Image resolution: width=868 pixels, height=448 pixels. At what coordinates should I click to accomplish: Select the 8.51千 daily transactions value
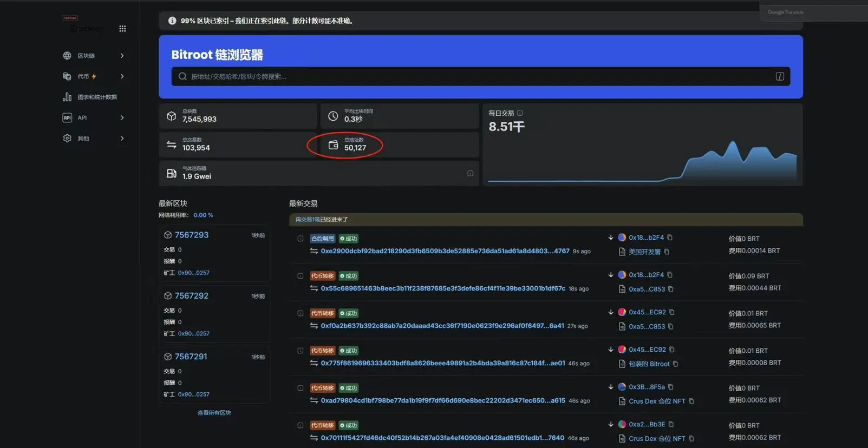pyautogui.click(x=506, y=127)
